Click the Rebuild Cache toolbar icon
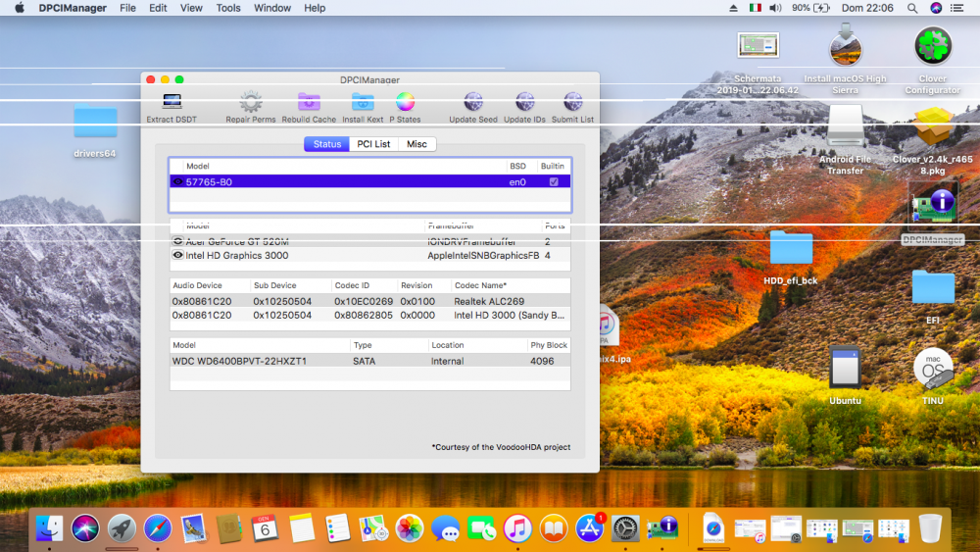The width and height of the screenshot is (980, 552). click(x=309, y=102)
